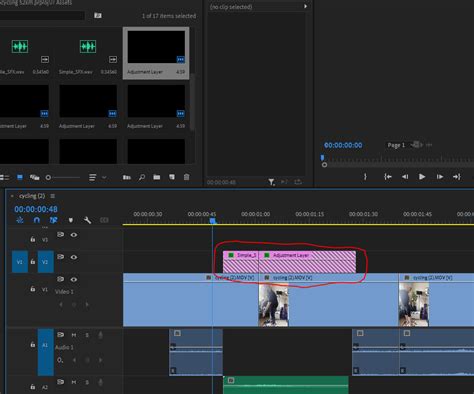Screen dimensions: 474x394
Task: Switch Project panel to freeform view
Action: [35, 177]
